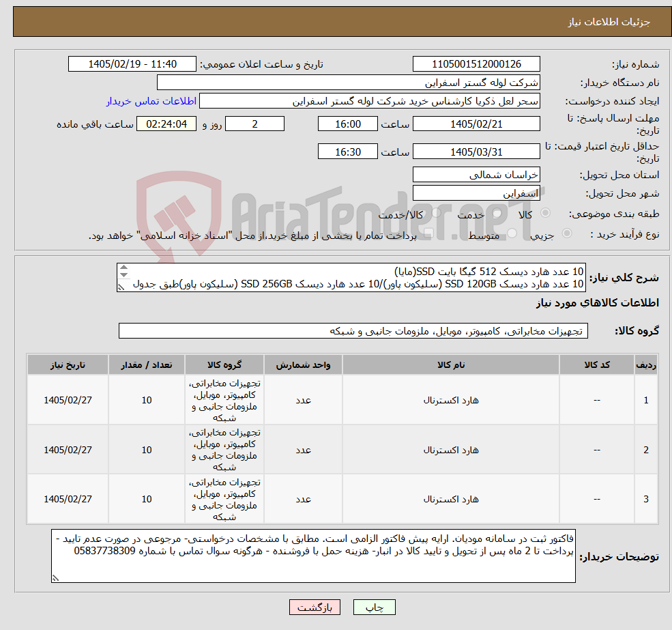Click the شماره نیاز field 1105001512000126

pyautogui.click(x=476, y=64)
